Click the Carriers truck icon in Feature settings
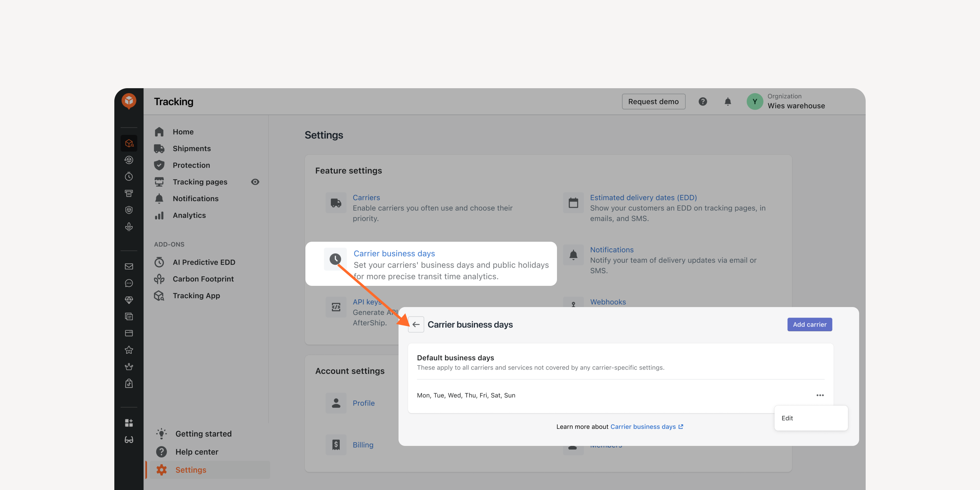Image resolution: width=980 pixels, height=490 pixels. pyautogui.click(x=335, y=203)
